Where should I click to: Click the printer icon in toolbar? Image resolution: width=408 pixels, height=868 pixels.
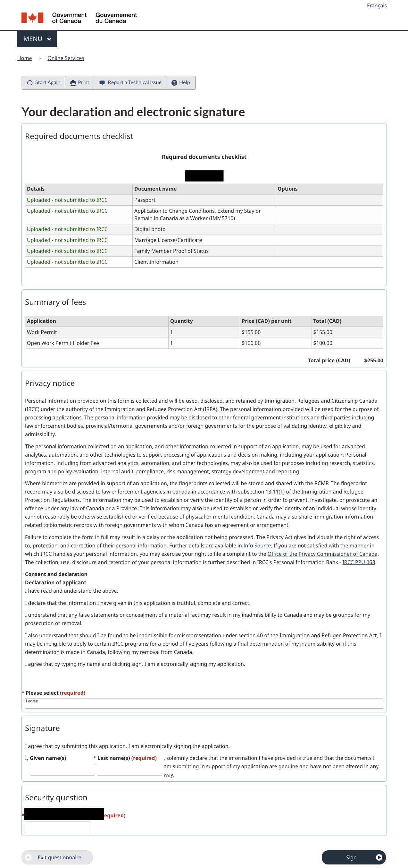tap(73, 82)
